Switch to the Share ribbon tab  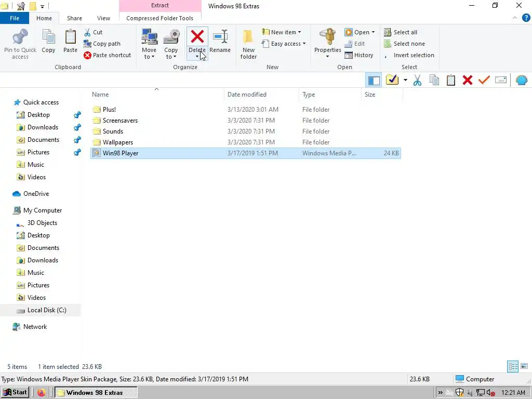(x=74, y=18)
